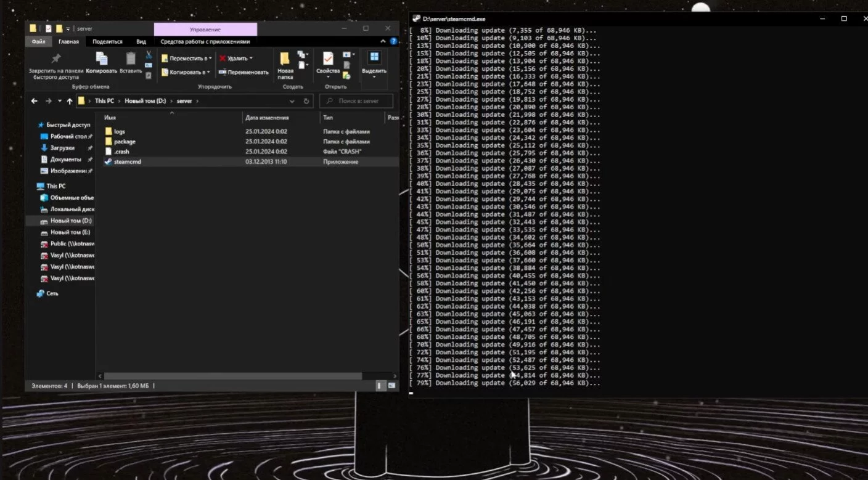Click the red X Удалить delete icon
Screen dimensions: 868x480
pos(223,59)
